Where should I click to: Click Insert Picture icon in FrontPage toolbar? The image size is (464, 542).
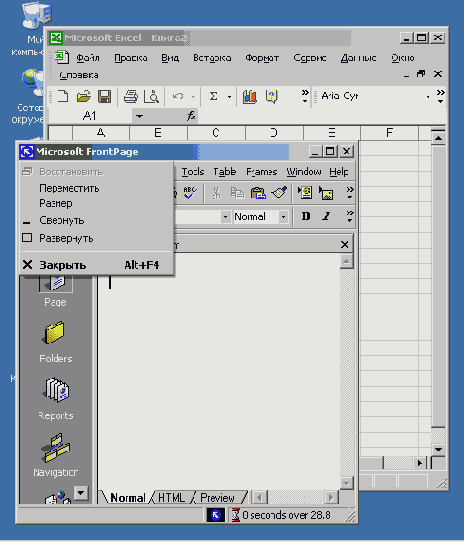[326, 193]
